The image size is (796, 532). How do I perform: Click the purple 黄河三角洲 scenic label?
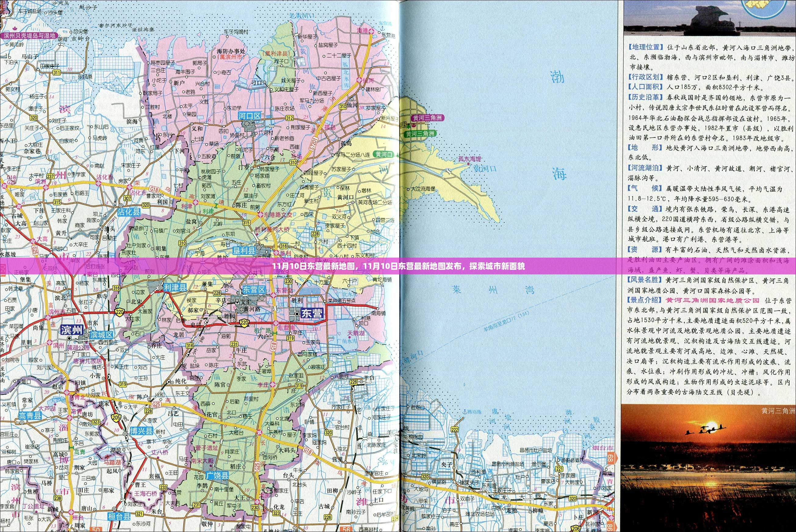coord(427,118)
